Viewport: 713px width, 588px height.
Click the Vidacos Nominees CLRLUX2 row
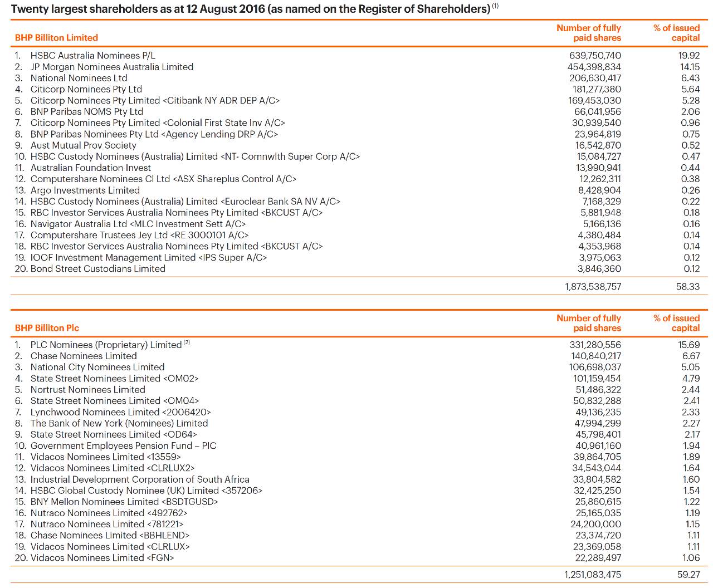click(113, 468)
